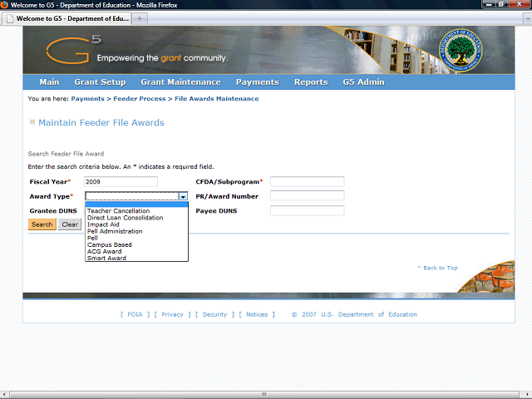This screenshot has width=532, height=399.
Task: Open the Grant Setup menu
Action: [x=100, y=82]
